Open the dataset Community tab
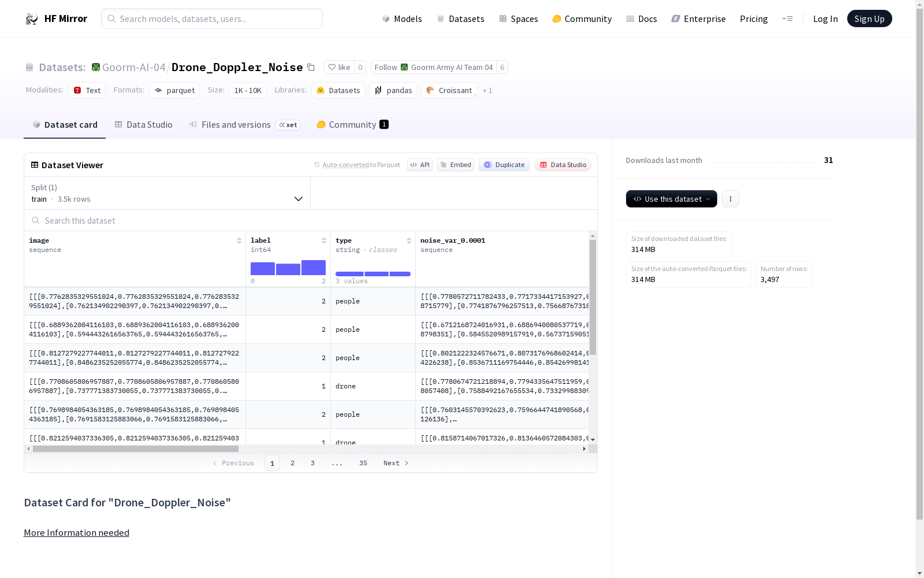 (352, 125)
